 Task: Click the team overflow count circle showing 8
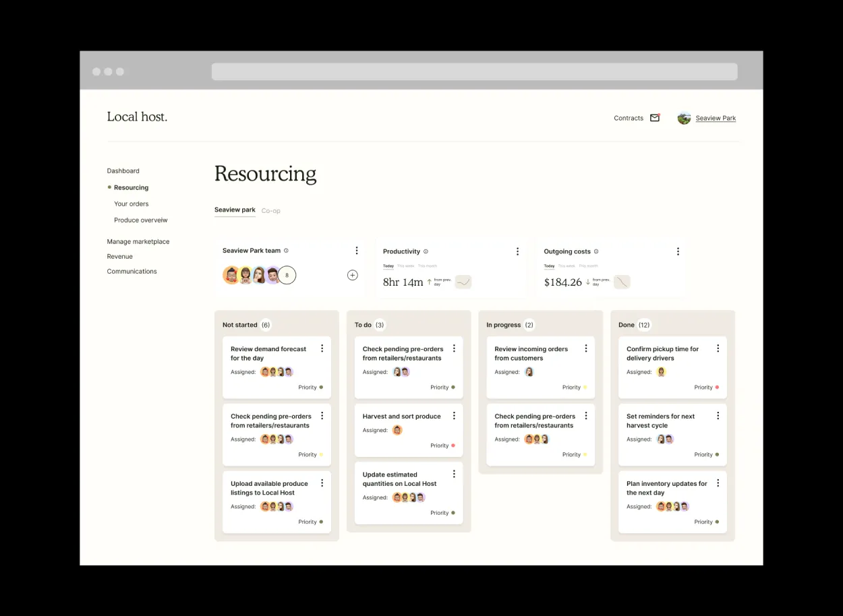(x=287, y=275)
